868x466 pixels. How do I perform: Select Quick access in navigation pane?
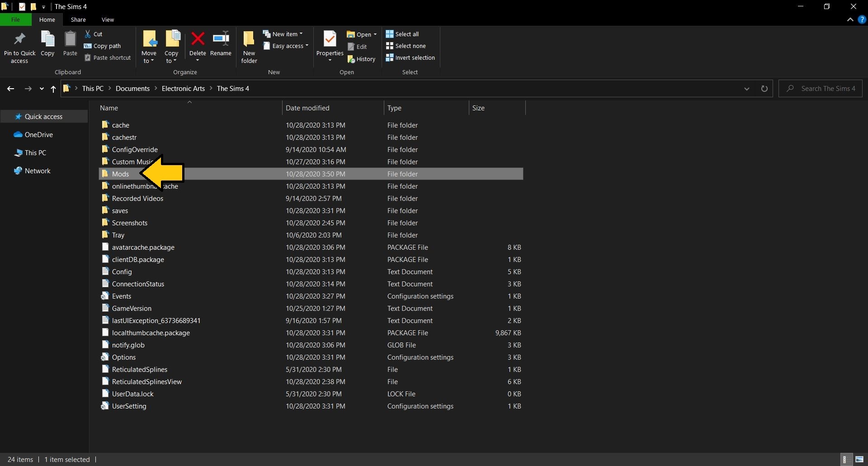(44, 116)
